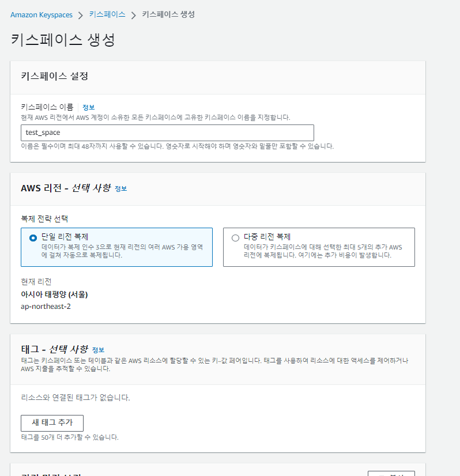Click the 아시아 태평양 (서울) region name
The height and width of the screenshot is (476, 460).
point(54,294)
